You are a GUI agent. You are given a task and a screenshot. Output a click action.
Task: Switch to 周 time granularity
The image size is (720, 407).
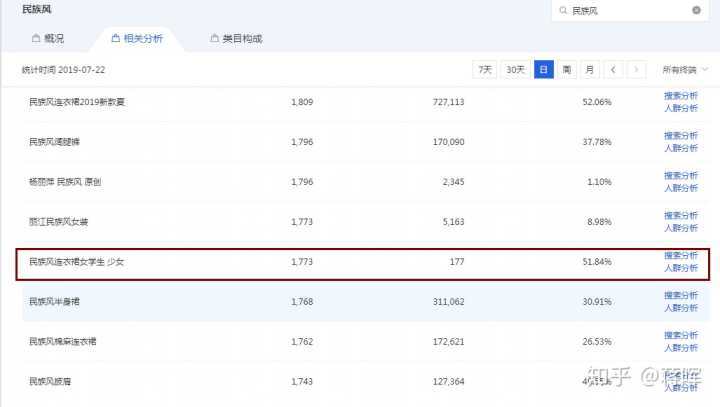click(567, 69)
